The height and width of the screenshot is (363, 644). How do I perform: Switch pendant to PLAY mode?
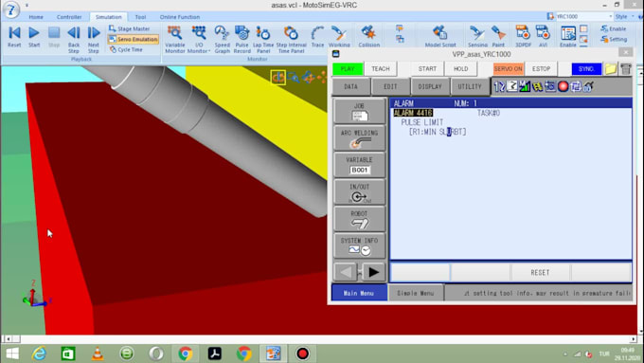tap(348, 68)
